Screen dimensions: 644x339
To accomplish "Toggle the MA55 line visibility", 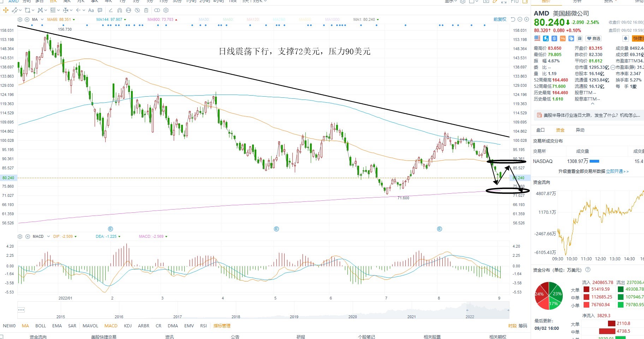I will pyautogui.click(x=61, y=19).
